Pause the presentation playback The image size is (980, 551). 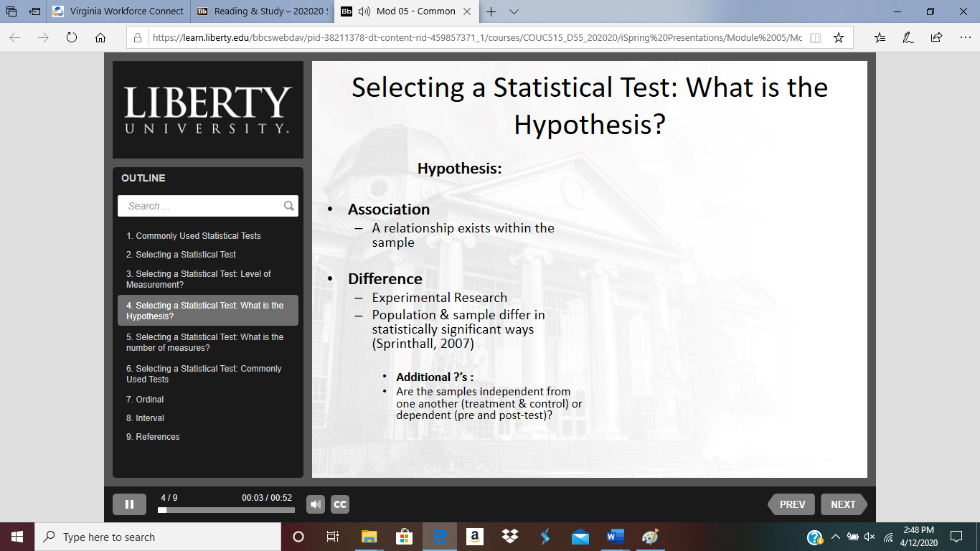[x=129, y=504]
